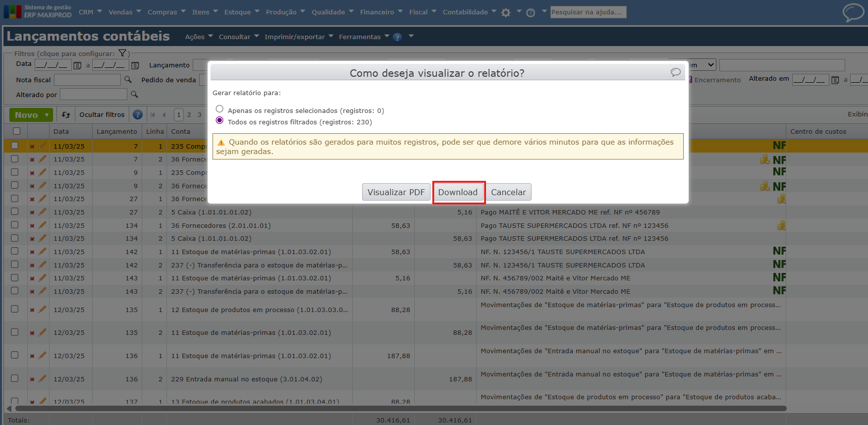Click the green Novo button
This screenshot has width=868, height=425.
(26, 115)
